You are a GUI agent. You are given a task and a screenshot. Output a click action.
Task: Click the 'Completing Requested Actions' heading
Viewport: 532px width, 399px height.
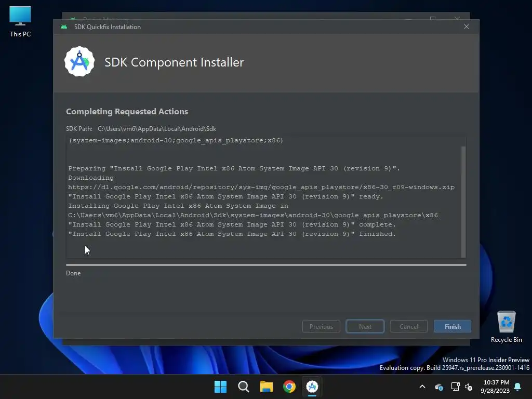(127, 111)
